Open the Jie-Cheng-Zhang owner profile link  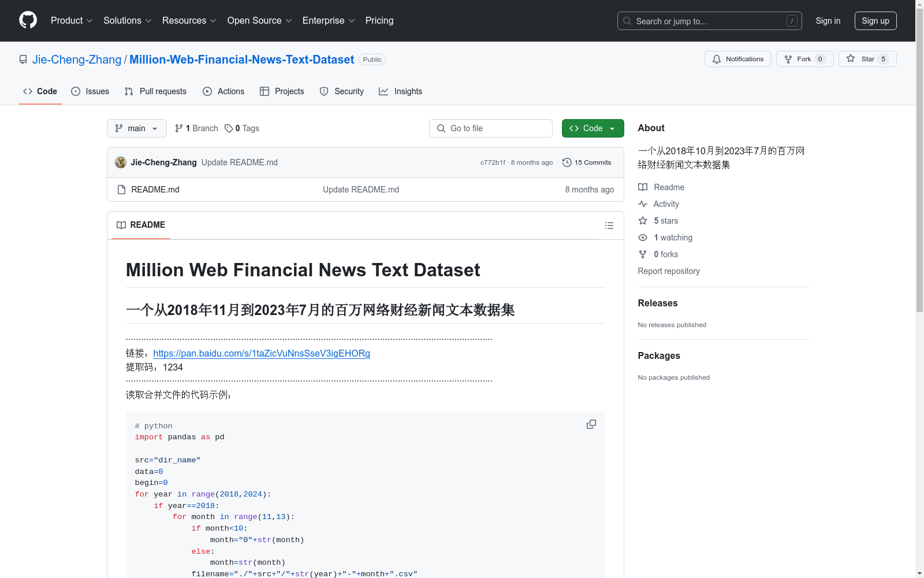coord(77,60)
